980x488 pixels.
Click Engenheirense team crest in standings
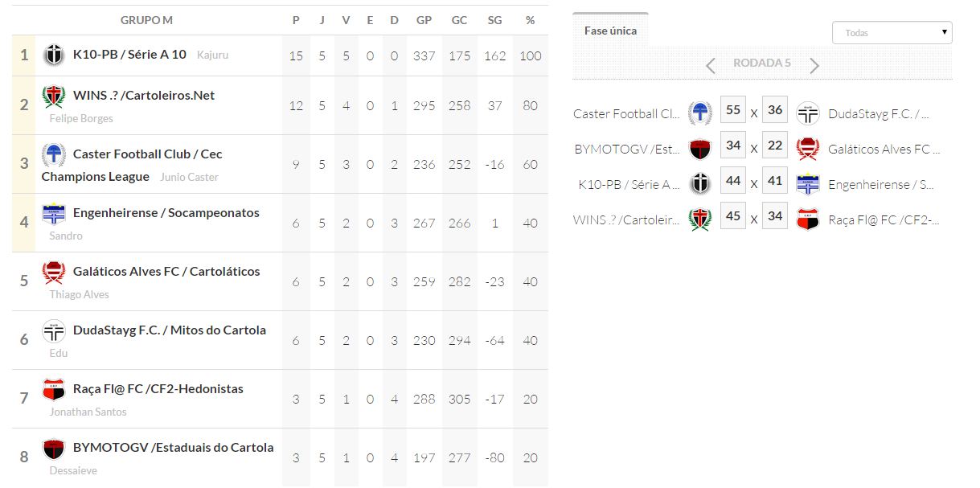pyautogui.click(x=54, y=214)
